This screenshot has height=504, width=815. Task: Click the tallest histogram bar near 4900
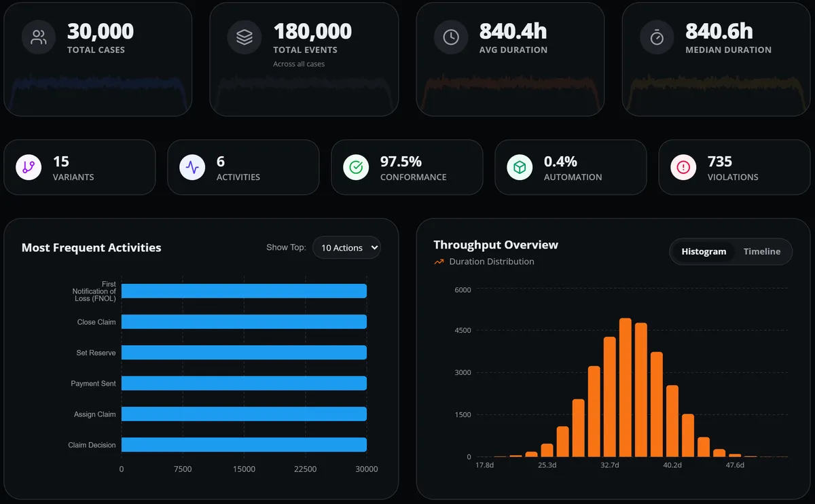626,387
